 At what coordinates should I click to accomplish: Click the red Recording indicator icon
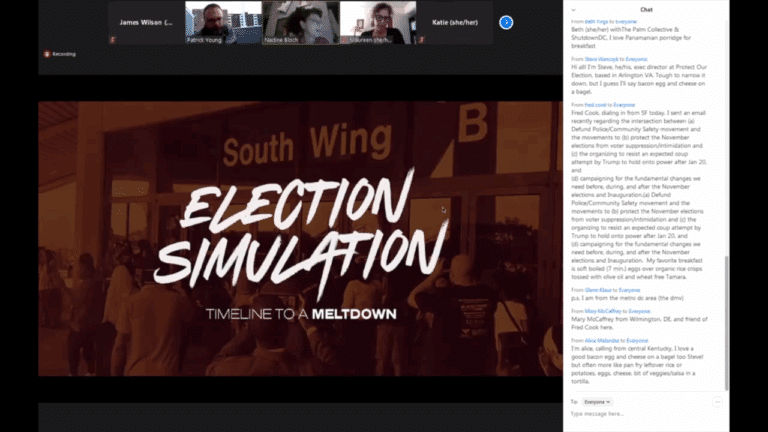47,54
